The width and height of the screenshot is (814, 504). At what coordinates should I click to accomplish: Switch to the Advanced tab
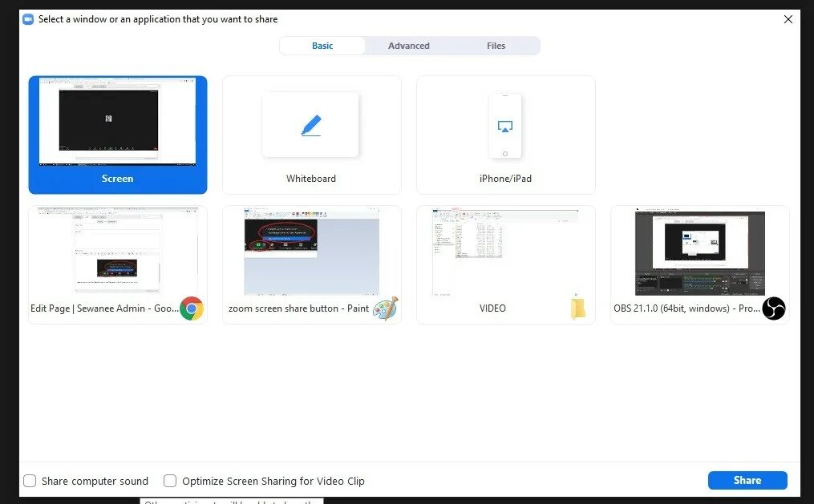408,46
